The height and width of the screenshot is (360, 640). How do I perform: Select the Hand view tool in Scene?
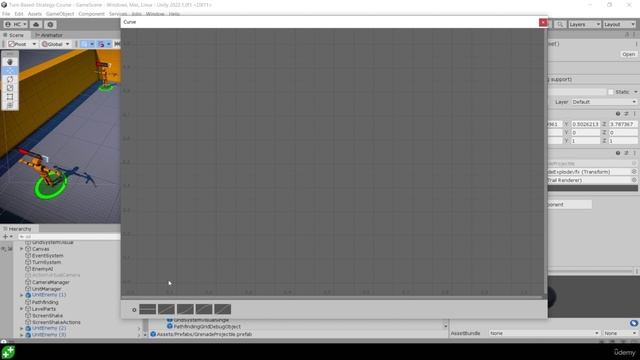coord(10,62)
